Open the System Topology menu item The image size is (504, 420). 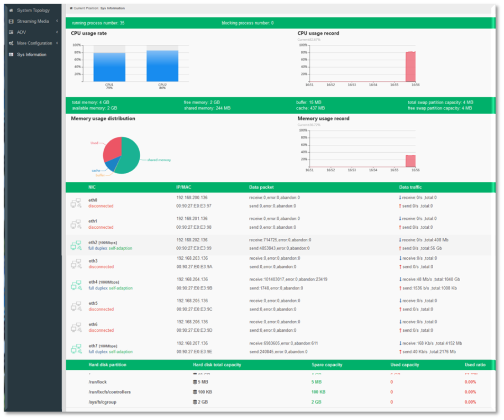pos(33,10)
